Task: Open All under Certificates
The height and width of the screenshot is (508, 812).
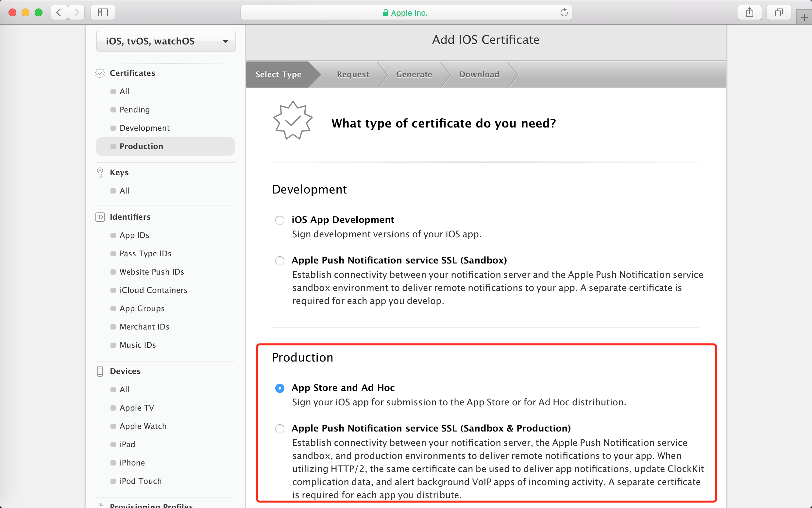Action: [124, 92]
